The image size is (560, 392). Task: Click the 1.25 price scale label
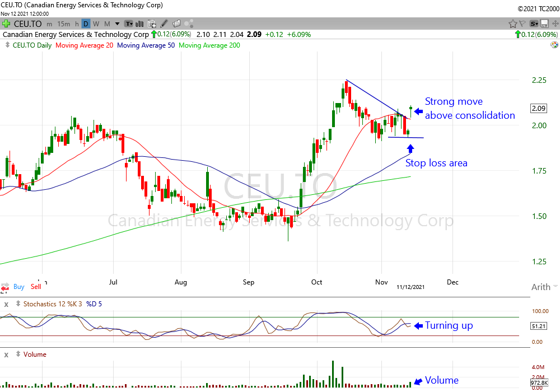tap(539, 262)
